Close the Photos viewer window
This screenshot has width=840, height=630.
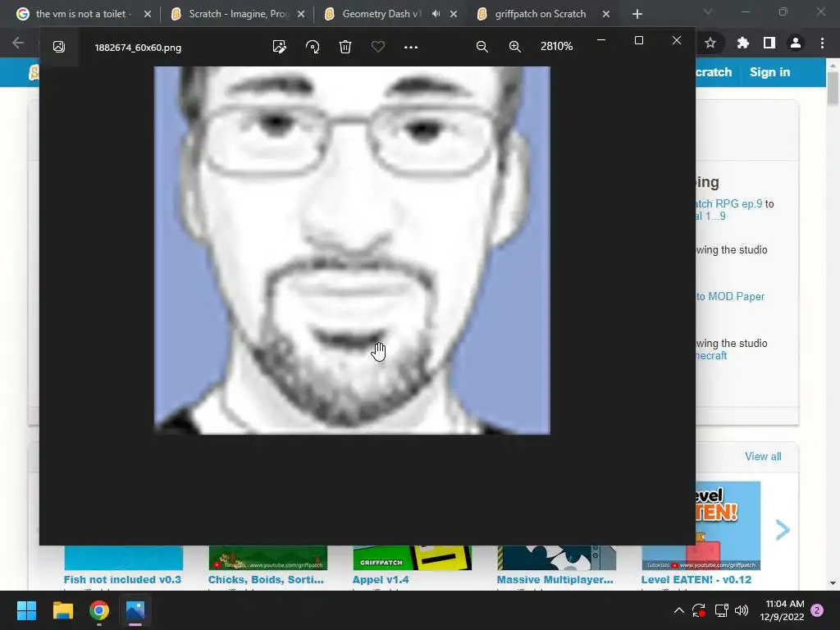tap(677, 40)
